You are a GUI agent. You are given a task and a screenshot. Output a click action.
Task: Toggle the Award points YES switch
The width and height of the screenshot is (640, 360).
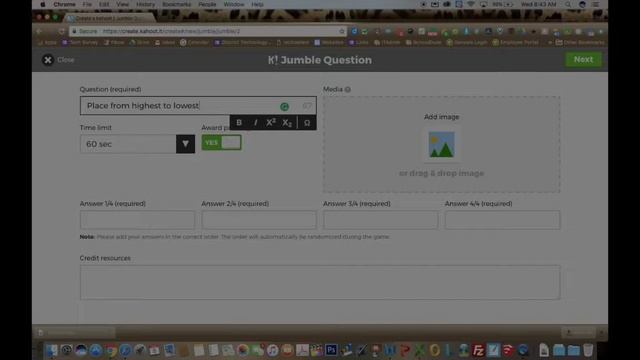click(x=221, y=142)
